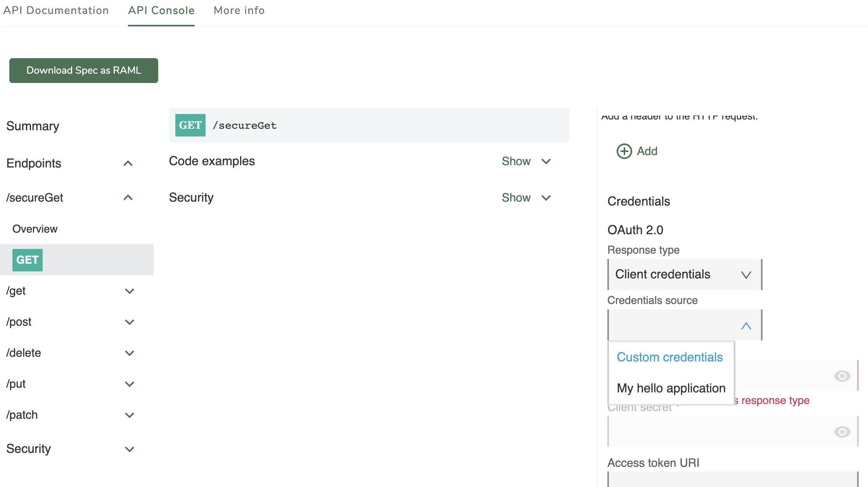Close the Credentials source dropdown arrow

tap(746, 326)
